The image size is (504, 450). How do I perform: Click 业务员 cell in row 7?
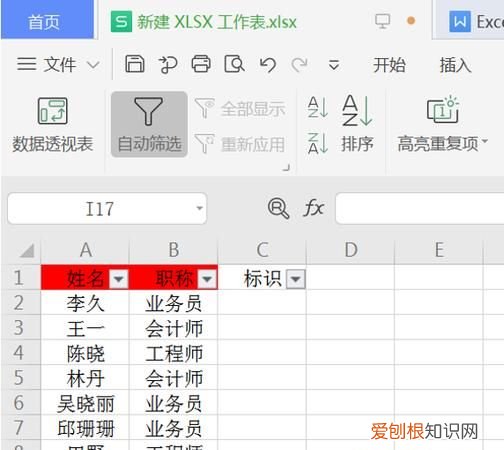pyautogui.click(x=174, y=428)
